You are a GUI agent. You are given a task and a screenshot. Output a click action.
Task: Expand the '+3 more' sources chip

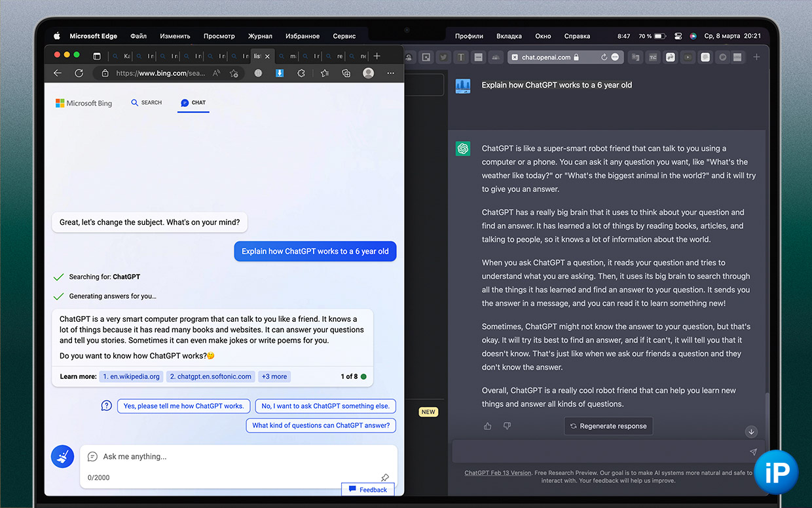coord(274,376)
